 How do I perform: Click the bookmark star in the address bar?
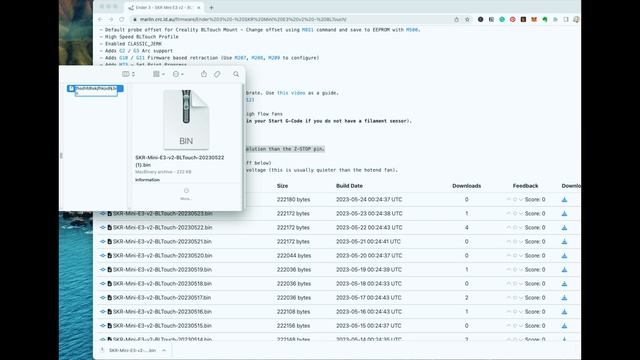(467, 19)
